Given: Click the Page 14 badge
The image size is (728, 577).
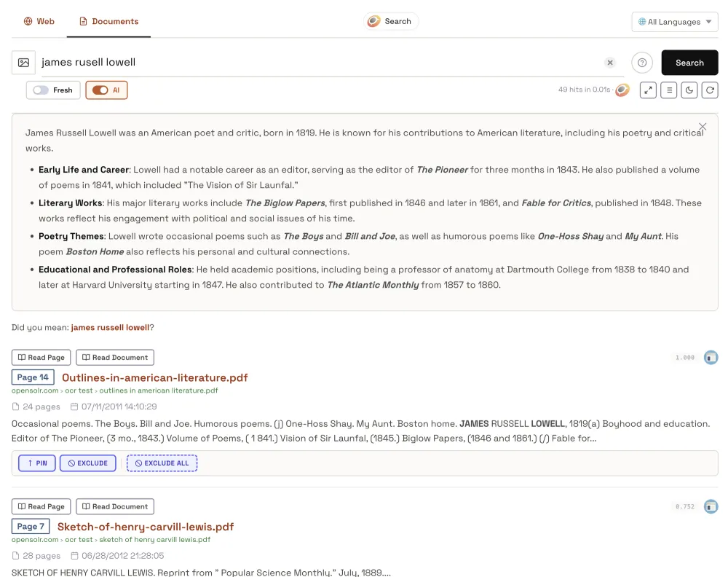Looking at the screenshot, I should coord(33,377).
